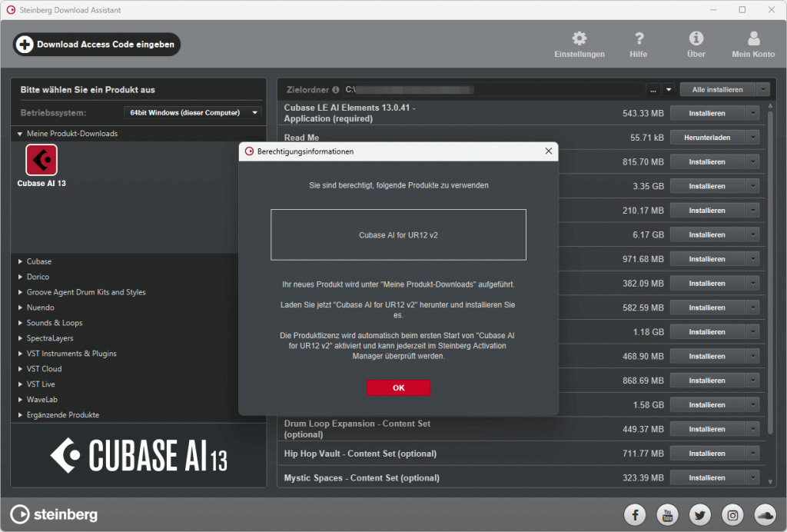Click Alle installieren button
Screen dimensions: 787x532
pos(717,90)
